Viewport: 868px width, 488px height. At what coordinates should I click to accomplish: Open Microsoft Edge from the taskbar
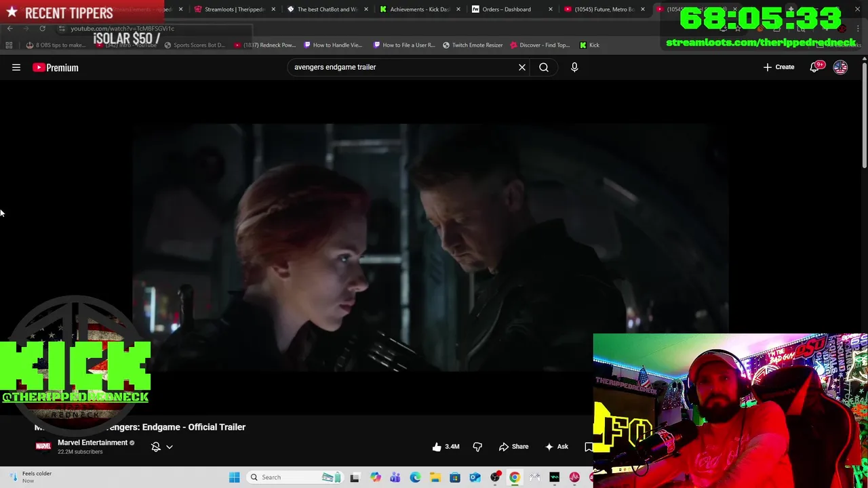(x=415, y=477)
